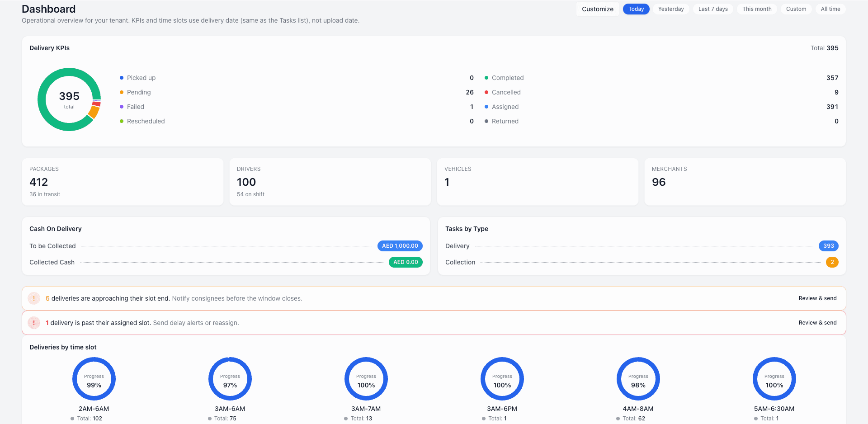This screenshot has height=424, width=868.
Task: Click the 3AM-6PM progress ring
Action: pos(502,379)
